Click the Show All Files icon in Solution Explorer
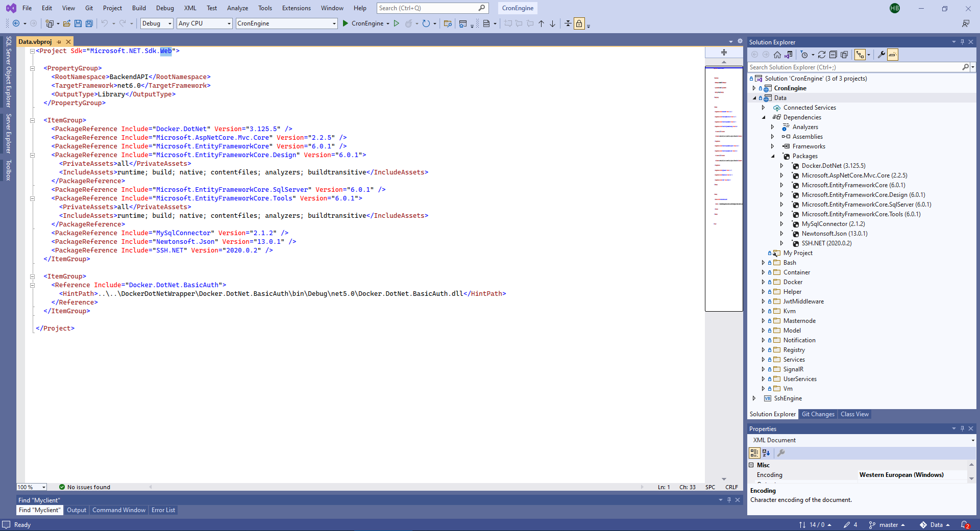 (x=844, y=55)
